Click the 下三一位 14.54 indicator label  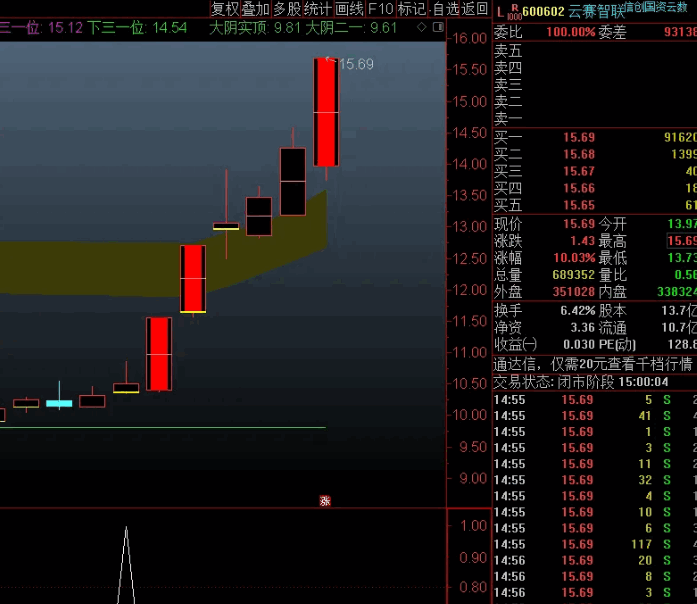click(x=137, y=28)
